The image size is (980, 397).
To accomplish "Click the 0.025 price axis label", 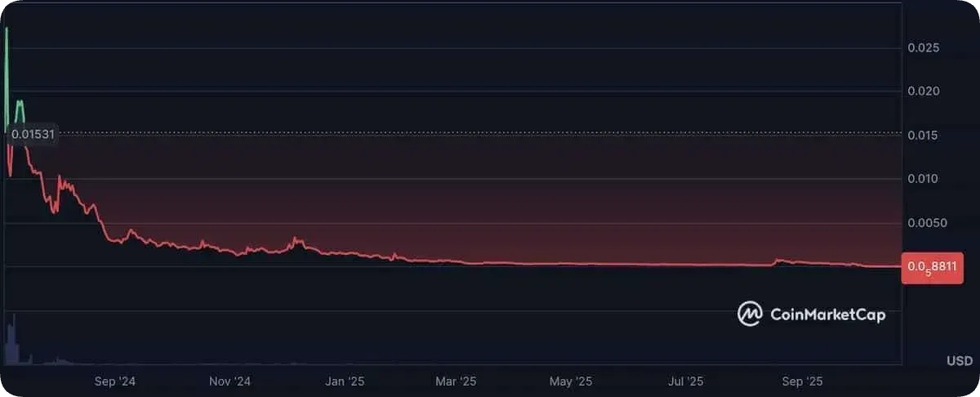I will tap(924, 48).
